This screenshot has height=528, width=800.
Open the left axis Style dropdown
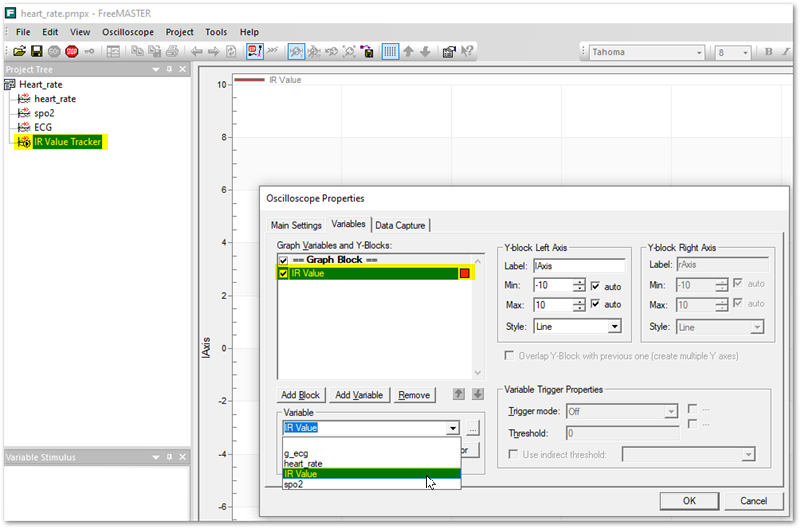[x=613, y=326]
